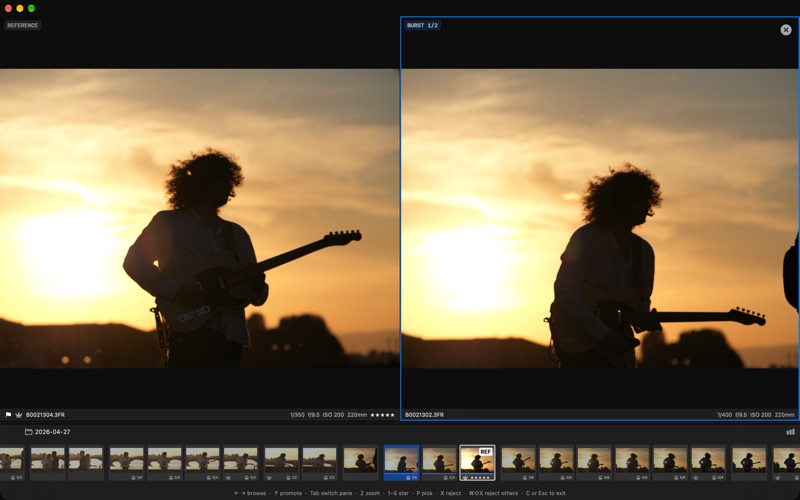Click the crown icon on the 6/6 thumbnail
The image size is (800, 500).
click(x=695, y=478)
